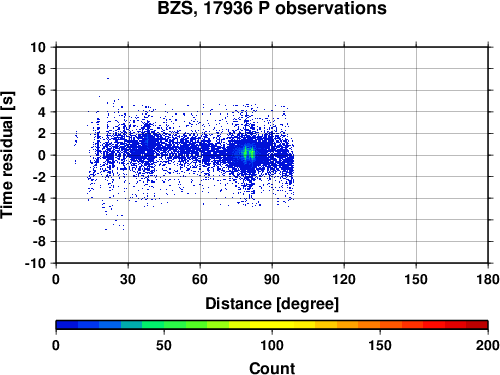The image size is (500, 375).
Task: Click the "10" tick on the Time residual axis
Action: [38, 47]
